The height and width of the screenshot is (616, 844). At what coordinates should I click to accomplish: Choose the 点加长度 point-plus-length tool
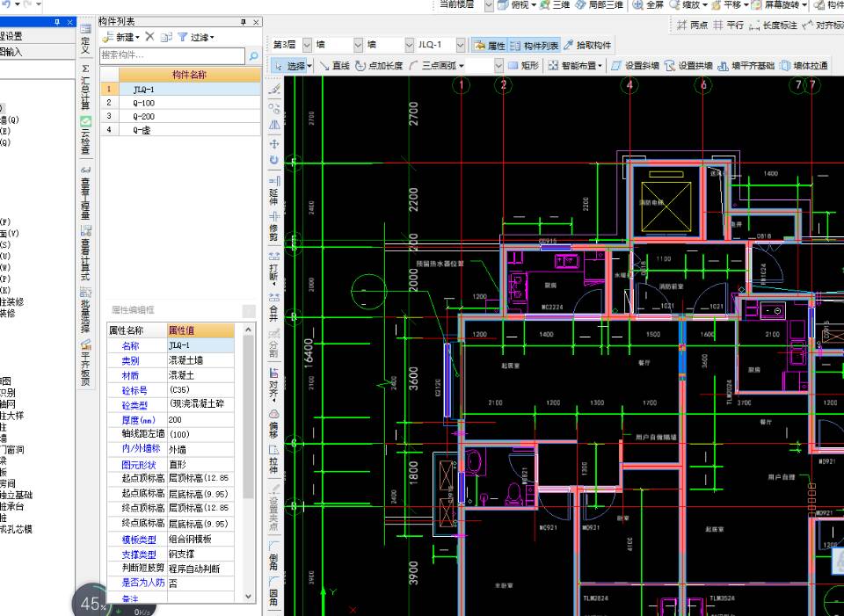(x=379, y=66)
